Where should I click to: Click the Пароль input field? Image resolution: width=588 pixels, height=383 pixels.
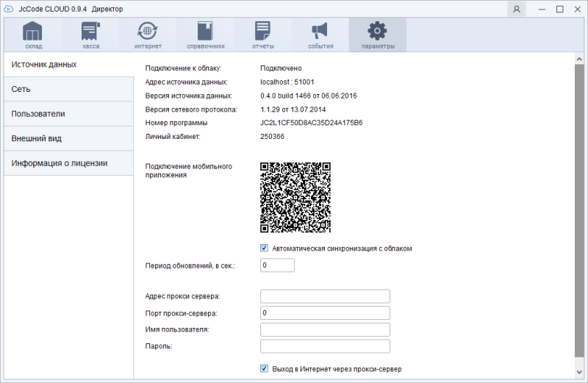[x=325, y=346]
